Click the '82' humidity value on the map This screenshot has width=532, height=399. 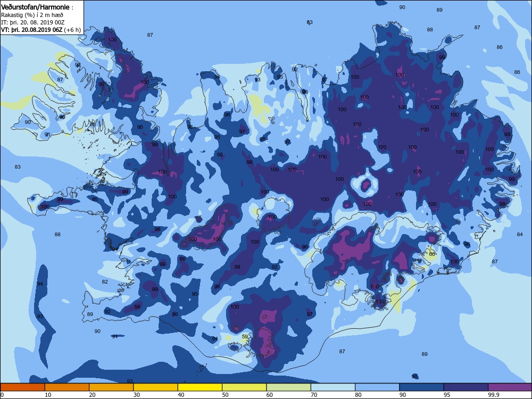pyautogui.click(x=105, y=281)
